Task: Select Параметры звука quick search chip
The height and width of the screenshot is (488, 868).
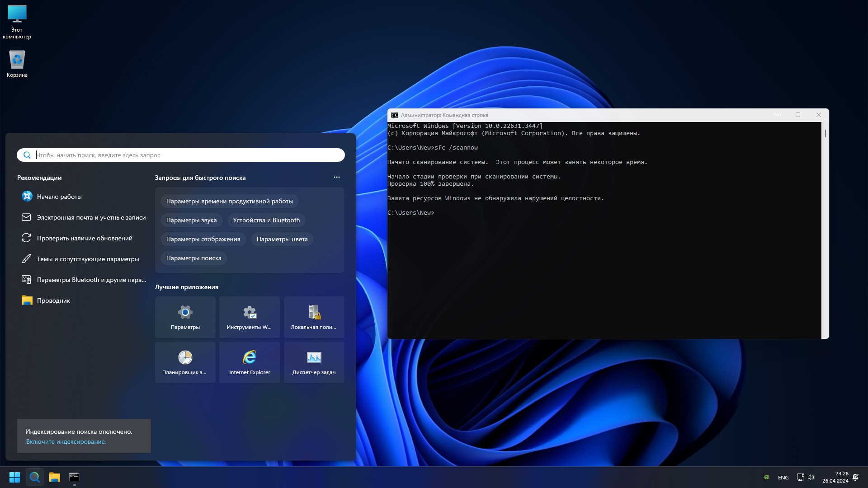Action: click(191, 220)
